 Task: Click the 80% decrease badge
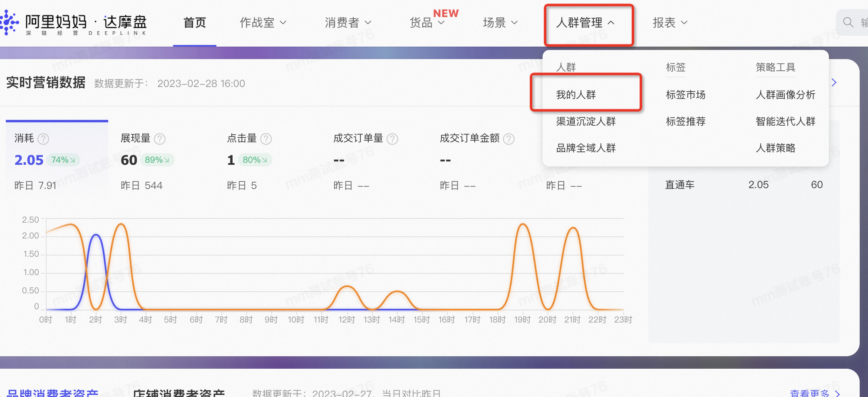click(x=255, y=160)
